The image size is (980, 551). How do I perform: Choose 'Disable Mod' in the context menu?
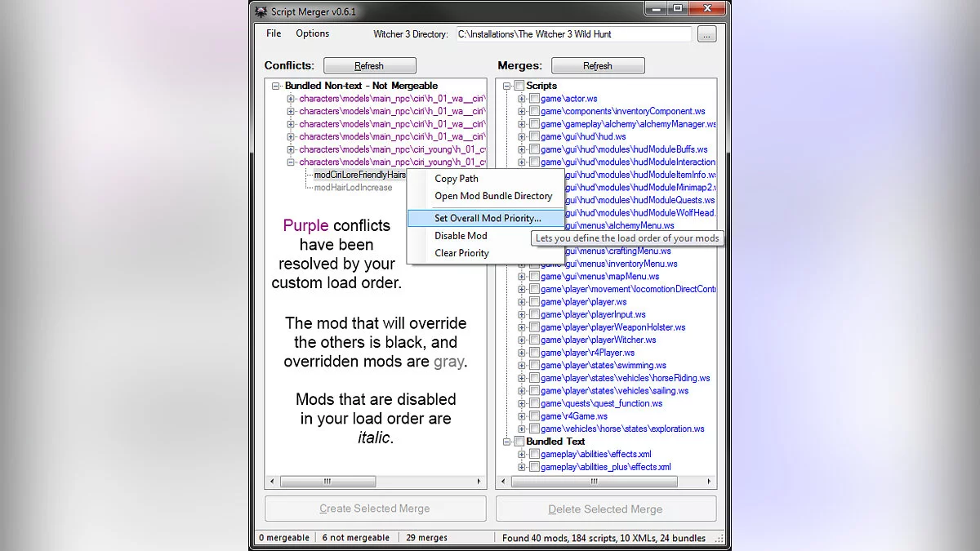coord(461,236)
